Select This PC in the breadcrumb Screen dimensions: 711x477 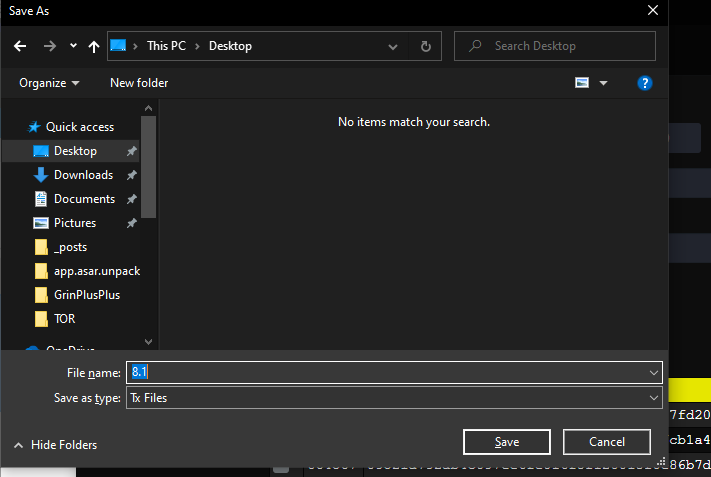coord(166,46)
